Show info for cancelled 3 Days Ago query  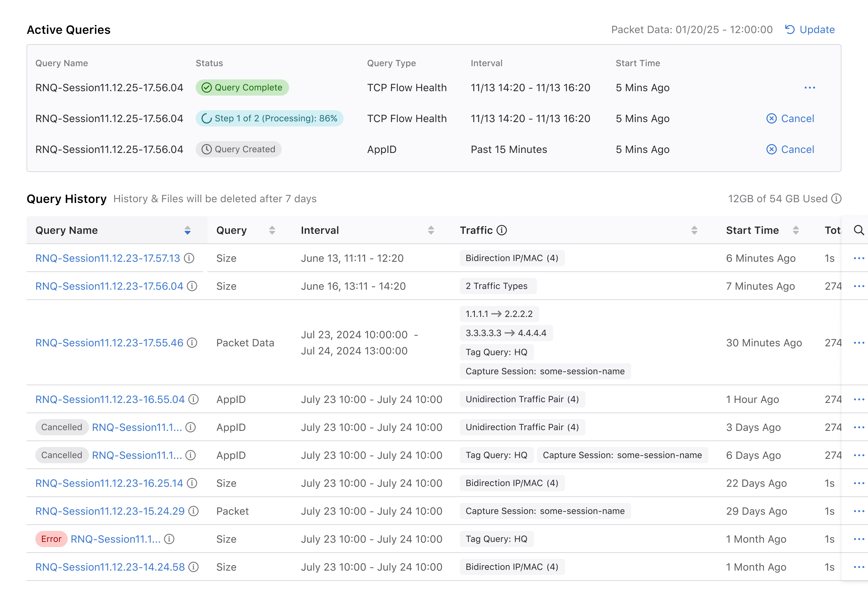(191, 428)
